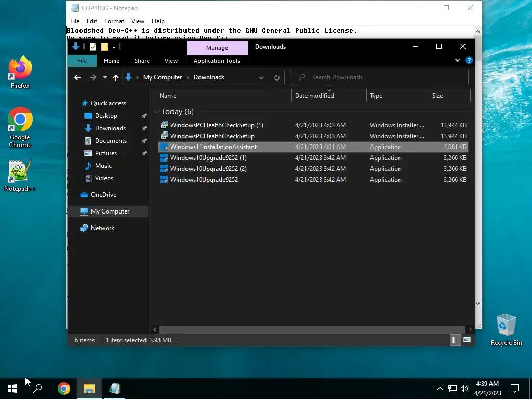Open Network in the navigation pane
Viewport: 532px width, 399px height.
point(102,228)
